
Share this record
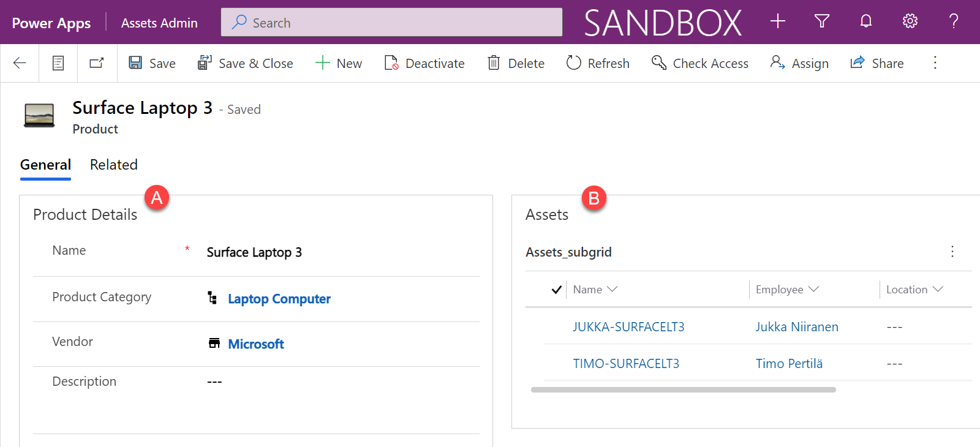tap(876, 63)
